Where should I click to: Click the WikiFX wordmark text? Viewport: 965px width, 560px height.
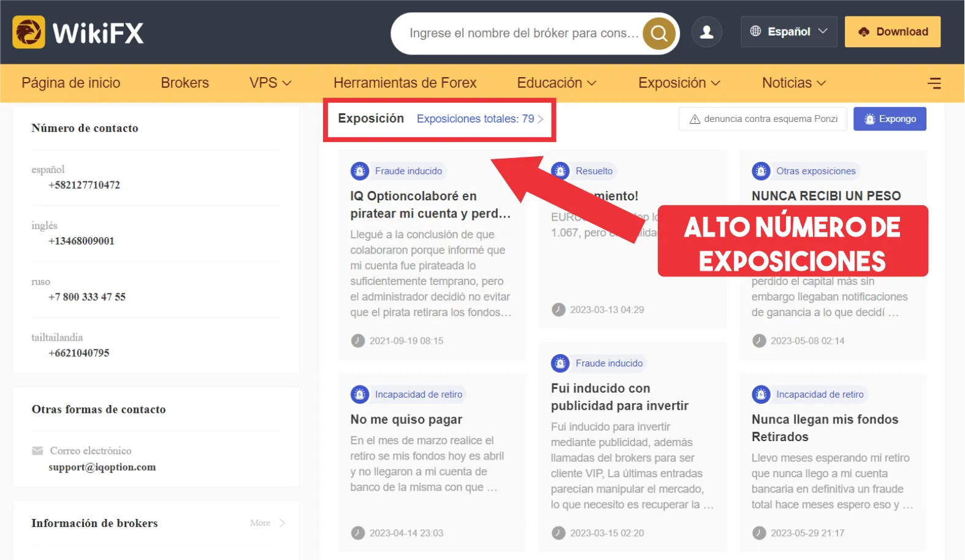coord(98,33)
